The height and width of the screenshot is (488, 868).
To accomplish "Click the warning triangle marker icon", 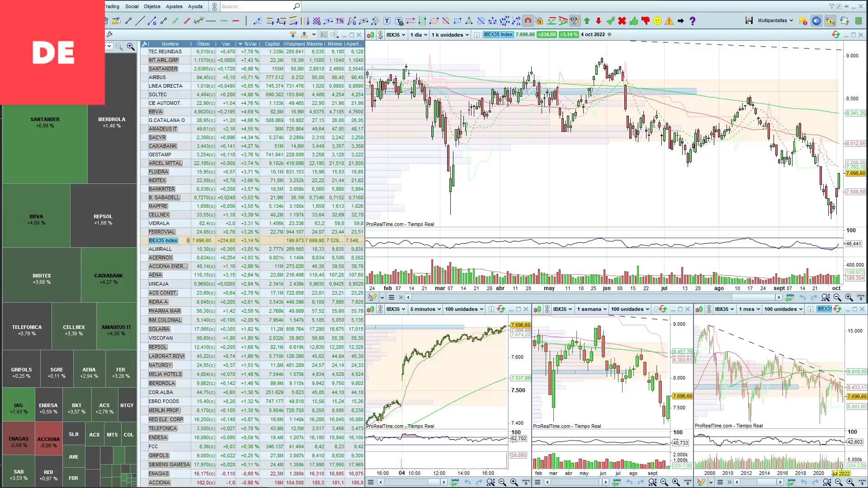I will (669, 21).
